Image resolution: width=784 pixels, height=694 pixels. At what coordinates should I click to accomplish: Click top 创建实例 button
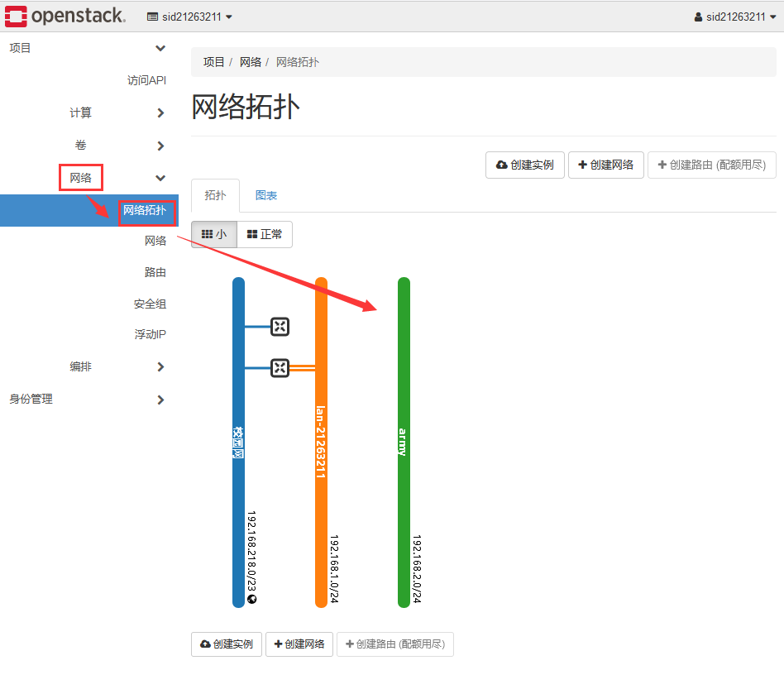pyautogui.click(x=524, y=165)
